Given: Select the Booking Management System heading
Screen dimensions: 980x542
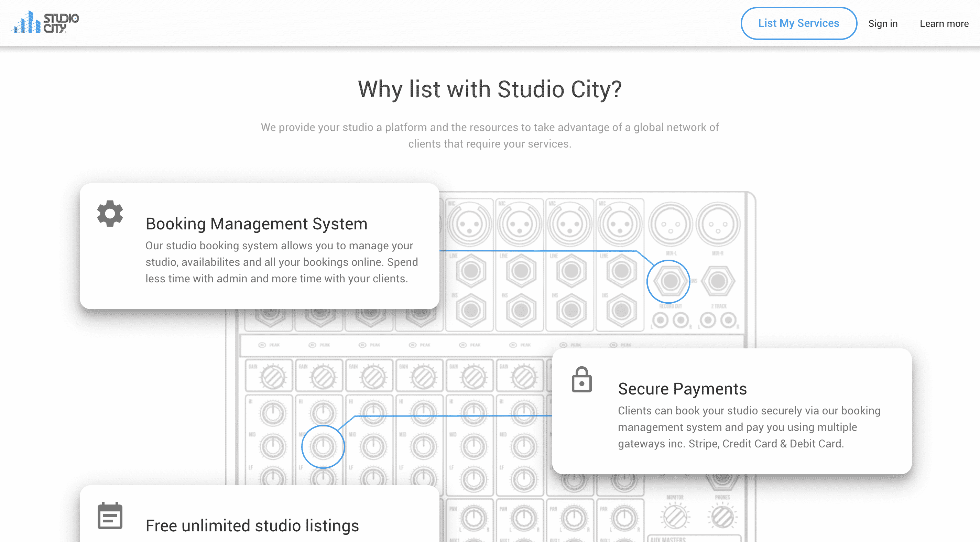Looking at the screenshot, I should point(257,224).
